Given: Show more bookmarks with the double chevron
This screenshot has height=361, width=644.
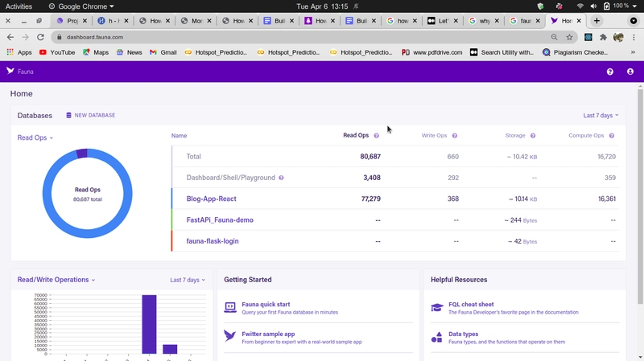Looking at the screenshot, I should (x=633, y=52).
